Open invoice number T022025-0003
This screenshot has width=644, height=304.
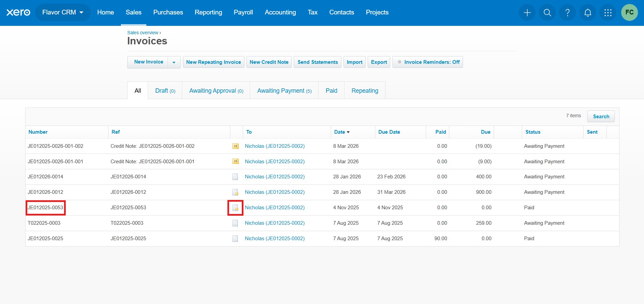(44, 223)
